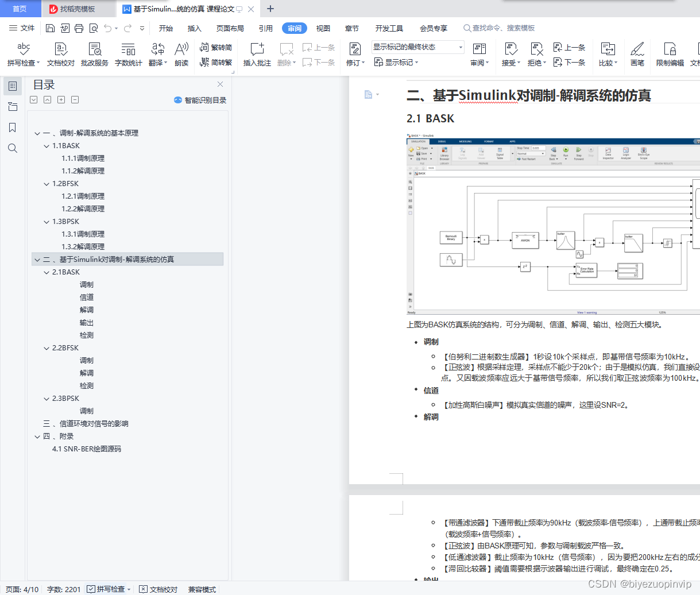Open 字数统计 word count tool
Viewport: 700px width, 595px height.
click(x=129, y=55)
